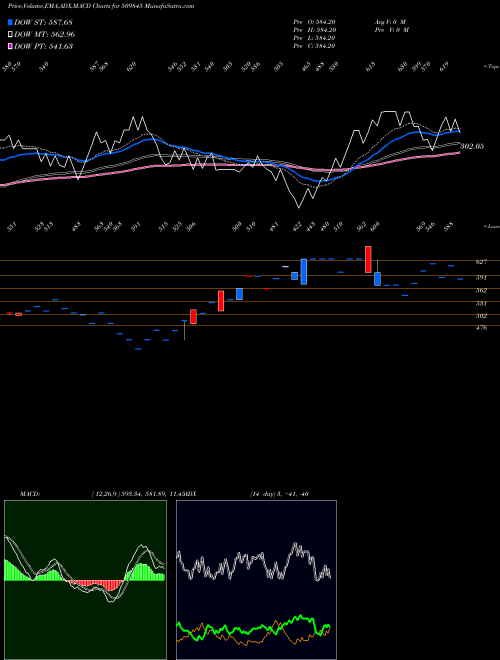Click the 627 price level label
This screenshot has height=660, width=500.
pos(481,262)
